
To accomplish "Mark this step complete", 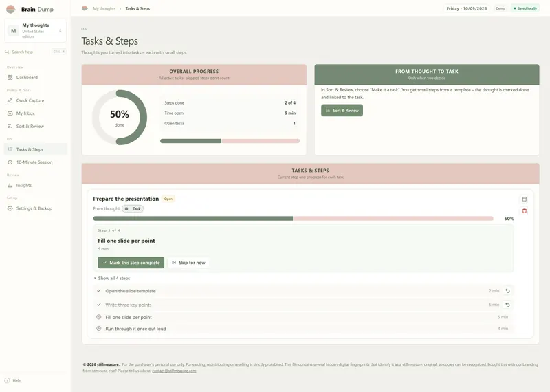I will [131, 263].
